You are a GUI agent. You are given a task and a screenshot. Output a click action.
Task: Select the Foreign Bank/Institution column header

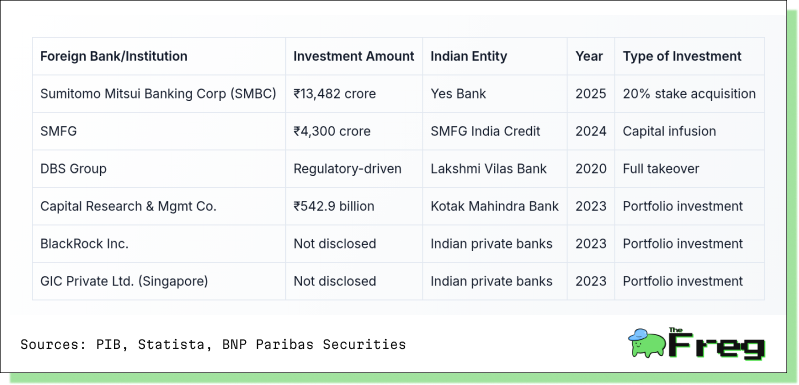pyautogui.click(x=114, y=56)
